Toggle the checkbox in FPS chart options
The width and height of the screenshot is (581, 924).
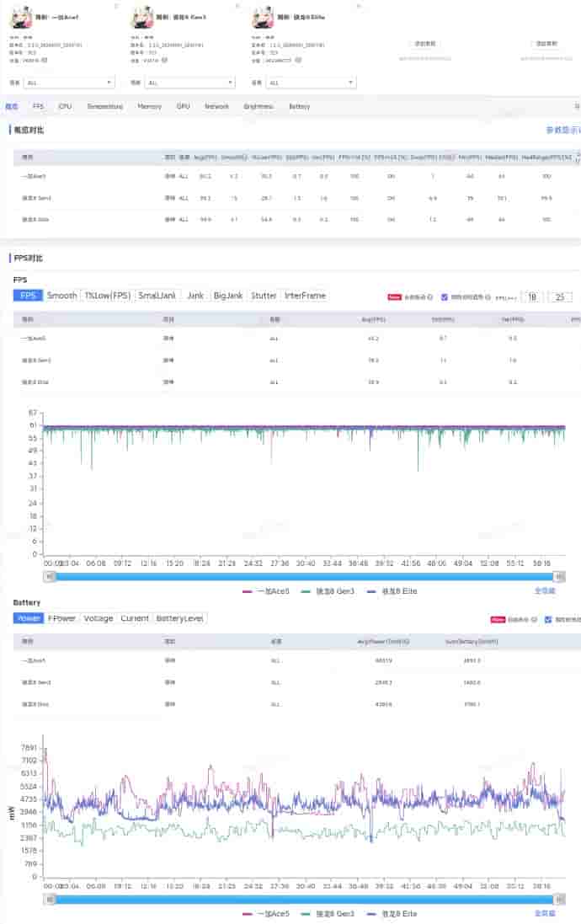(x=445, y=296)
